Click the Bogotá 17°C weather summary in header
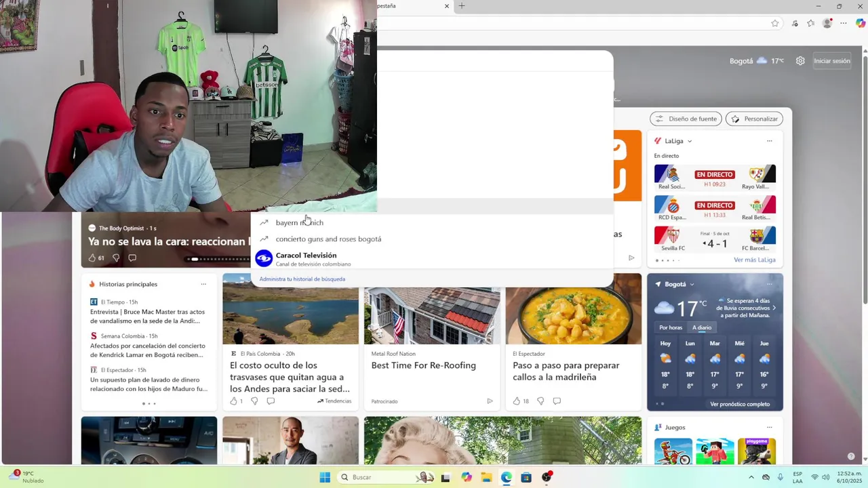 757,61
